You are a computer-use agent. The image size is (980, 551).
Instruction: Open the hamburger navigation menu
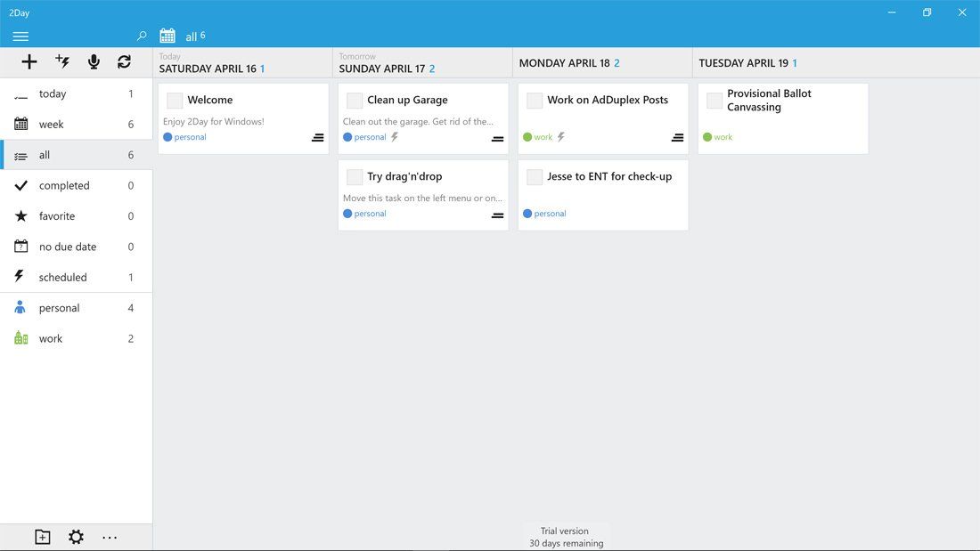pyautogui.click(x=20, y=36)
